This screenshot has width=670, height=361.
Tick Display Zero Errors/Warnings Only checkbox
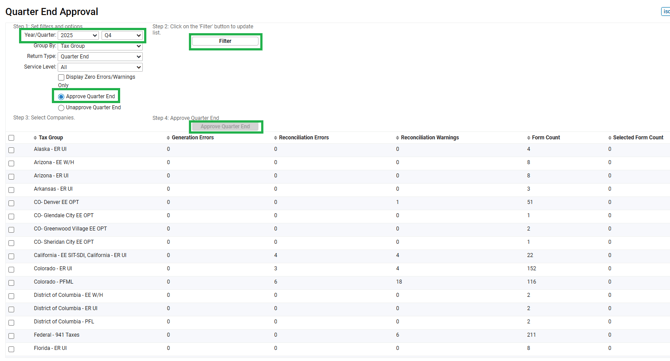coord(61,77)
